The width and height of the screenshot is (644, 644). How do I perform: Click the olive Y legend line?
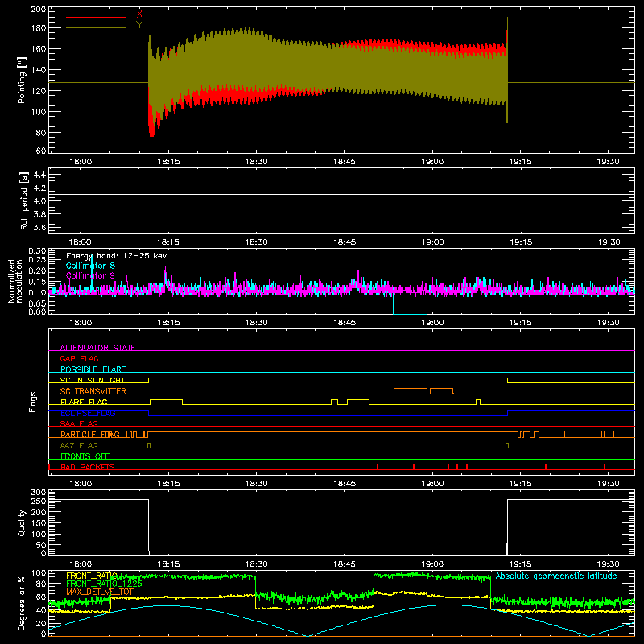coord(96,28)
